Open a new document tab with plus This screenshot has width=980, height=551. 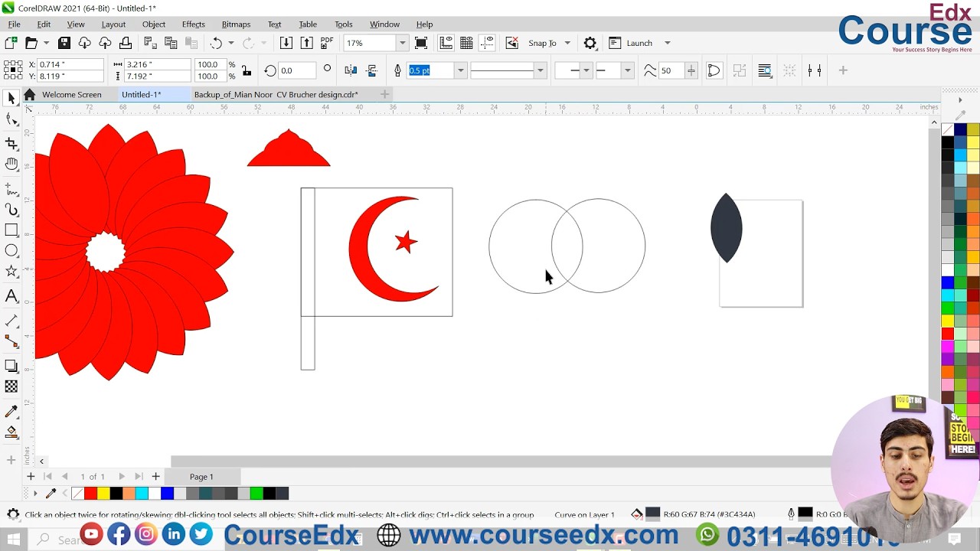coord(385,94)
